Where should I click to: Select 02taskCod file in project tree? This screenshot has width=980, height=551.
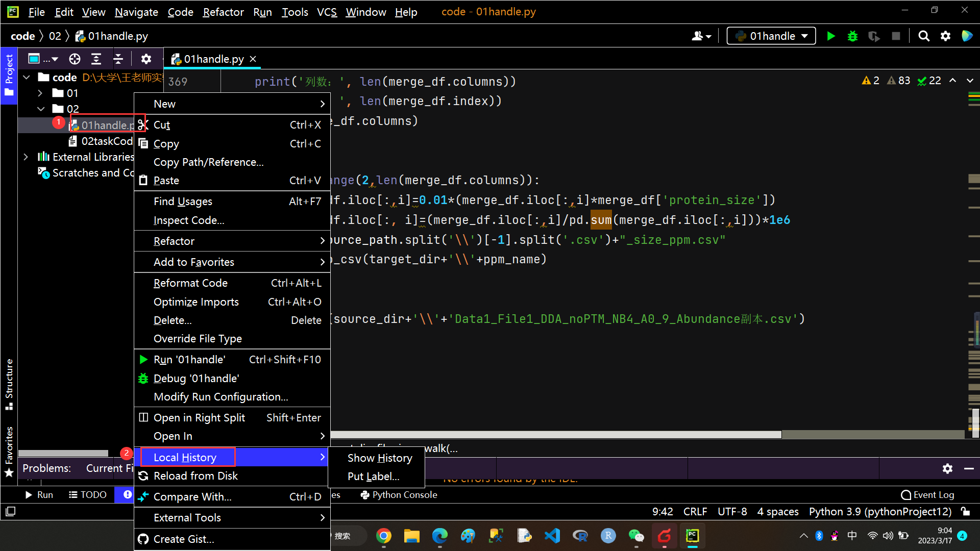(101, 141)
